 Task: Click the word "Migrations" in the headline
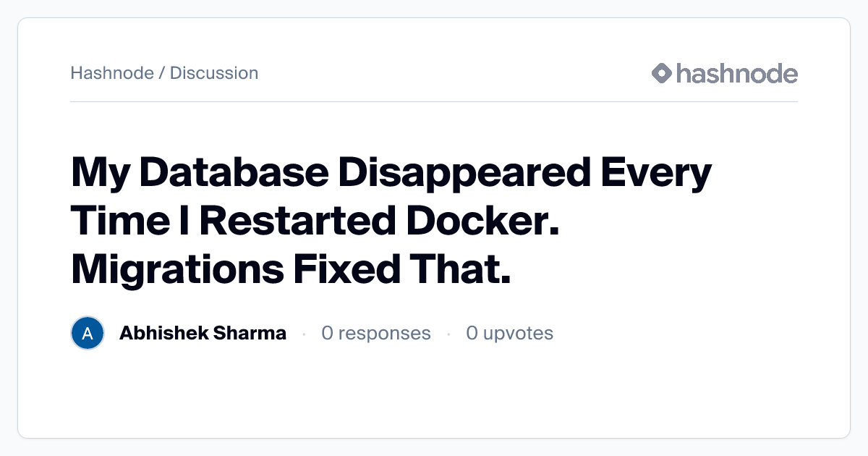[177, 269]
